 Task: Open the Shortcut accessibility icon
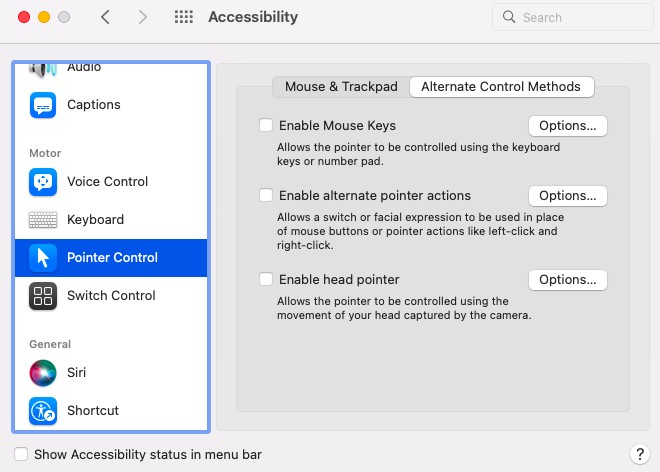tap(43, 411)
